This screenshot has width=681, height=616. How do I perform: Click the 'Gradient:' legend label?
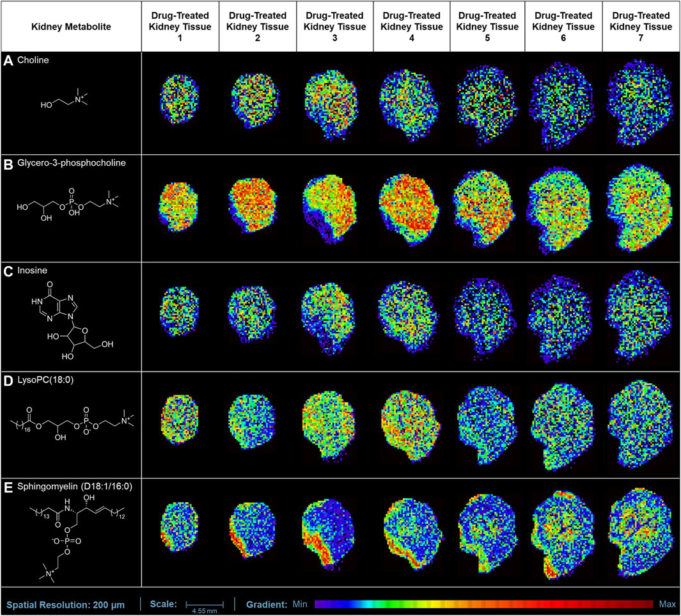[x=266, y=604]
